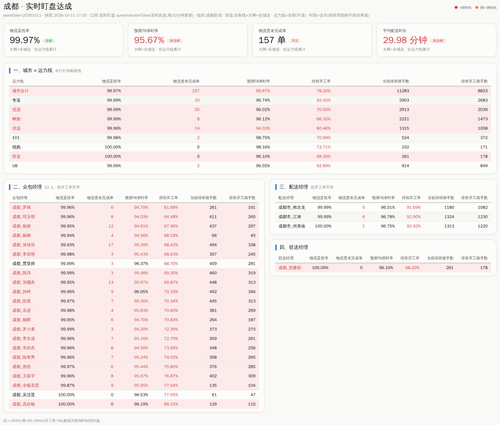The width and height of the screenshot is (500, 425).
Task: Click the 城市合计 row label
Action: click(20, 91)
